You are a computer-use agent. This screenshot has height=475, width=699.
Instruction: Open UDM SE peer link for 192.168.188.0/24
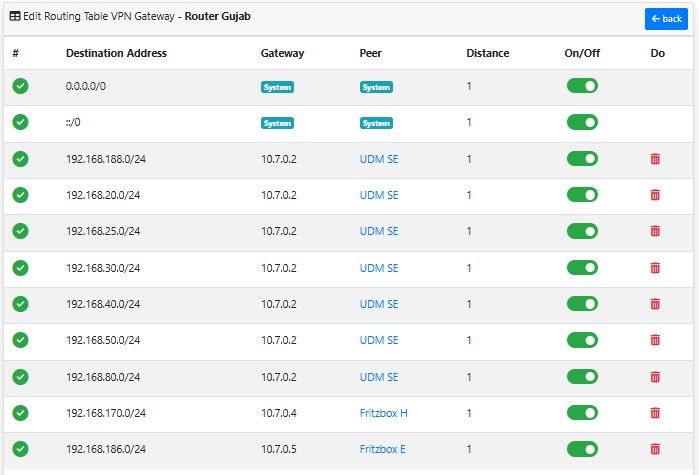click(379, 159)
